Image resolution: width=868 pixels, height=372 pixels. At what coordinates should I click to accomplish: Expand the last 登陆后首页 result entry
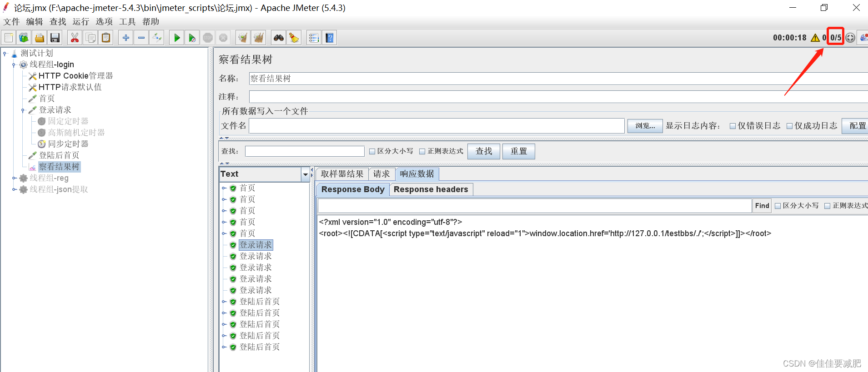point(224,347)
